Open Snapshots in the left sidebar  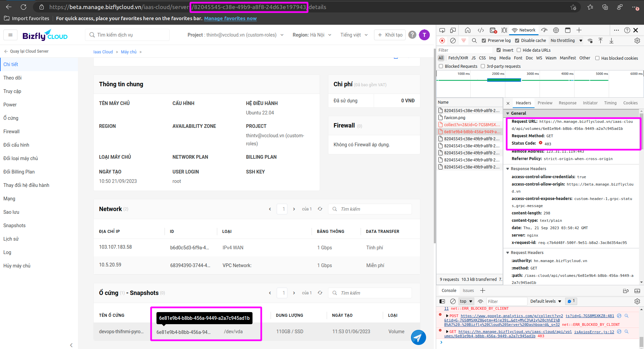14,226
